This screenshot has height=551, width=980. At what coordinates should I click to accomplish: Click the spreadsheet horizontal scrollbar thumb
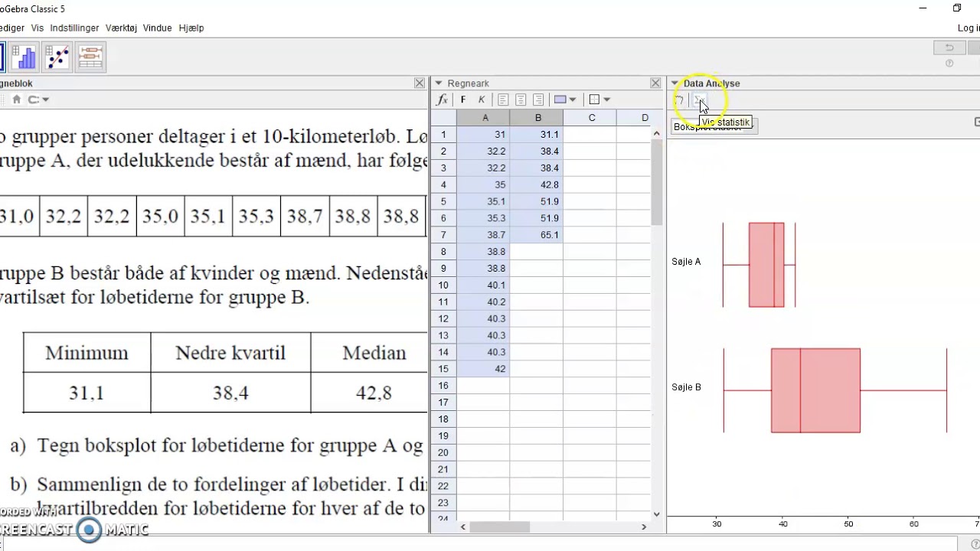point(499,527)
